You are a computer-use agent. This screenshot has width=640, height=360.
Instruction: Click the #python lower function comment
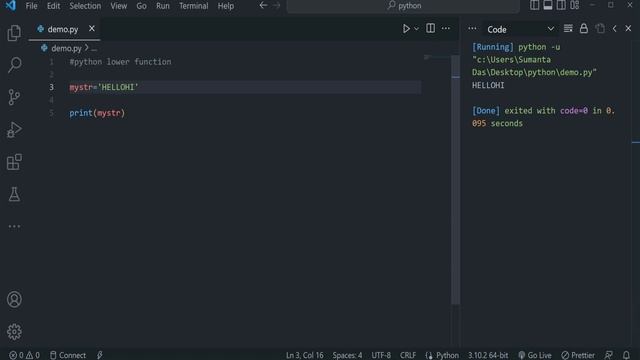(120, 62)
